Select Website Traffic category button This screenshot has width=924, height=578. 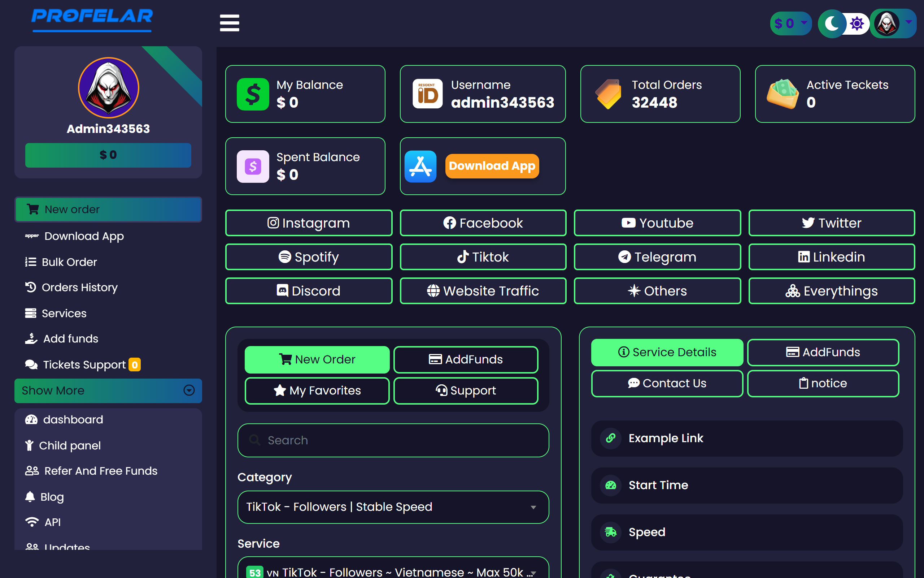pyautogui.click(x=483, y=291)
